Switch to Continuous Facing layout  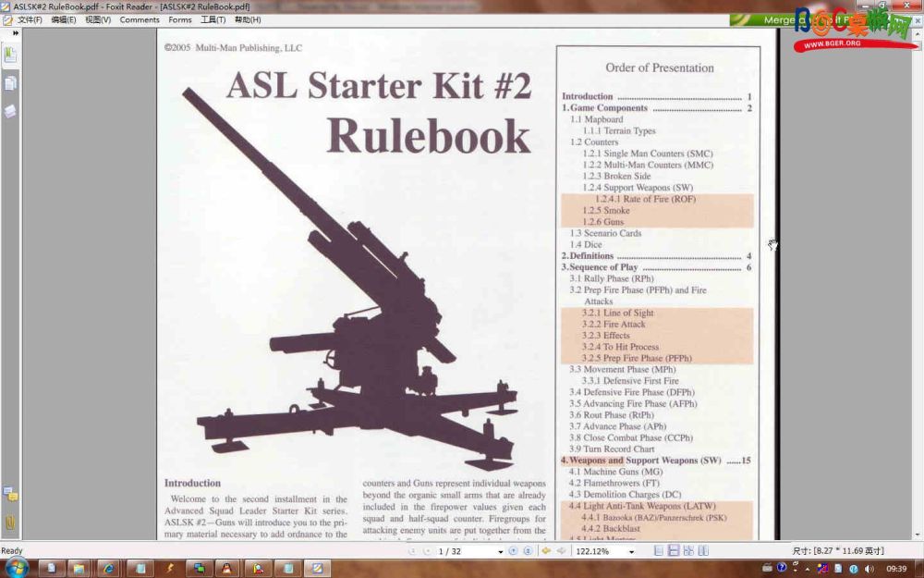[703, 551]
